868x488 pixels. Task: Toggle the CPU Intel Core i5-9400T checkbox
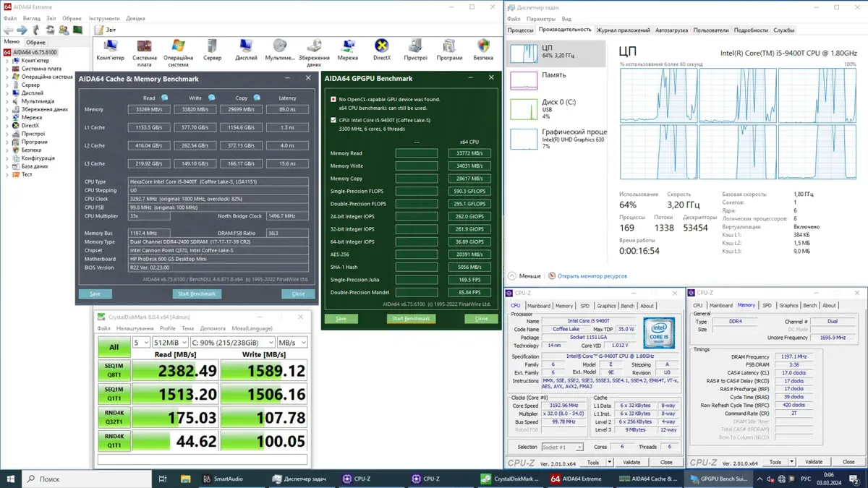click(333, 120)
